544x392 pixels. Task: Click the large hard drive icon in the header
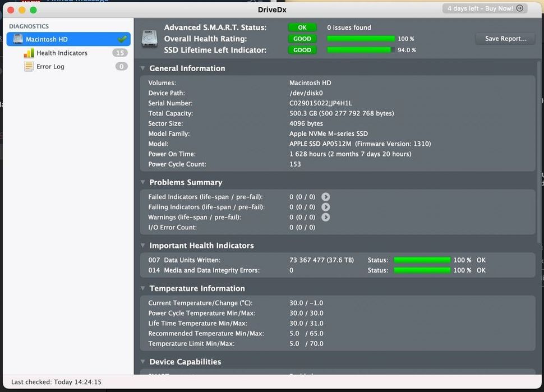[x=150, y=39]
